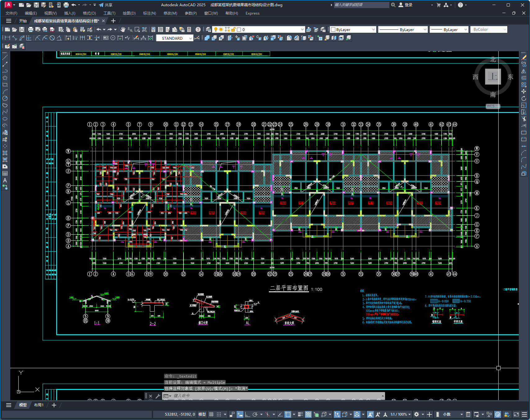
Task: Click the Pan hand tool
Action: coord(123,29)
